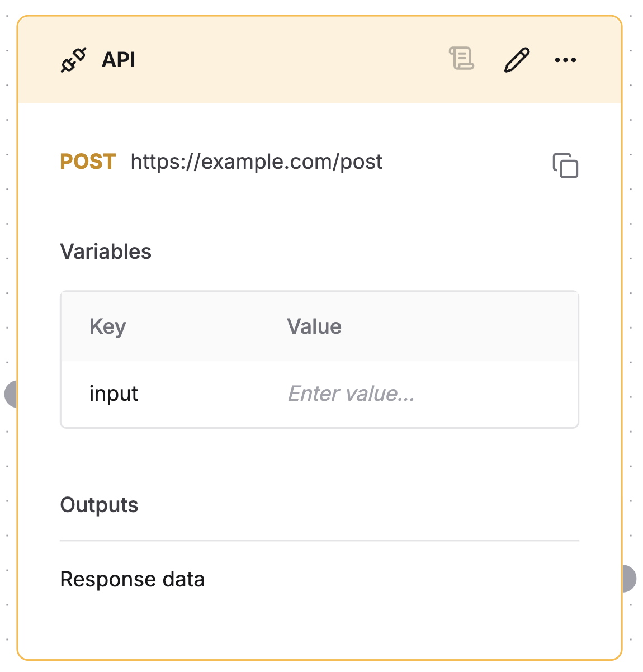
Task: Click the Response data output label
Action: 132,580
